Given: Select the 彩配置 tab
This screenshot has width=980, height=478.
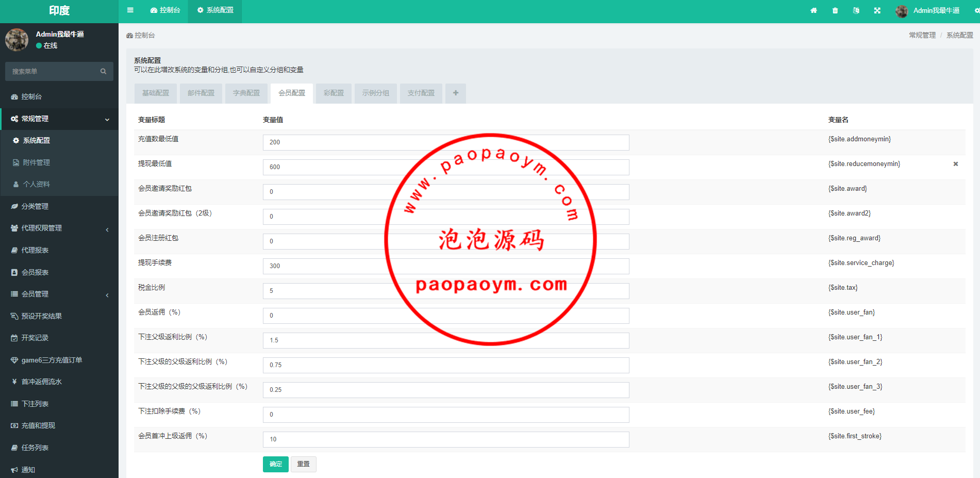Looking at the screenshot, I should (334, 93).
